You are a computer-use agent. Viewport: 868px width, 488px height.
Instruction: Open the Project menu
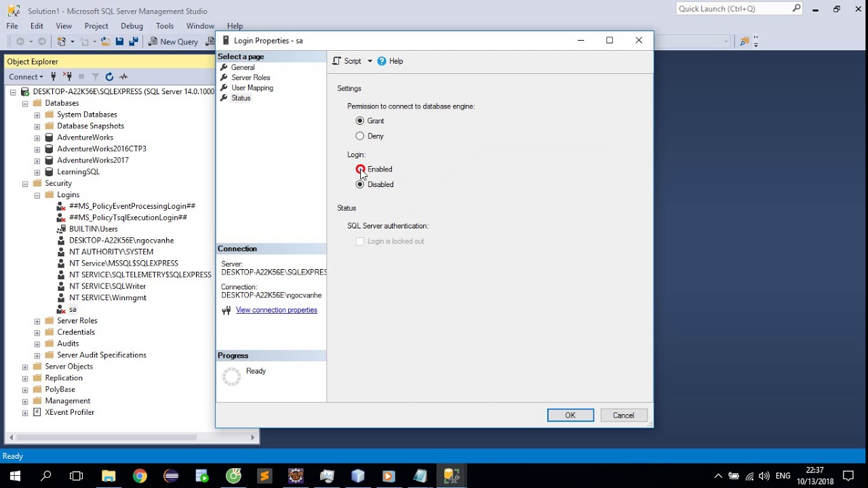point(96,26)
